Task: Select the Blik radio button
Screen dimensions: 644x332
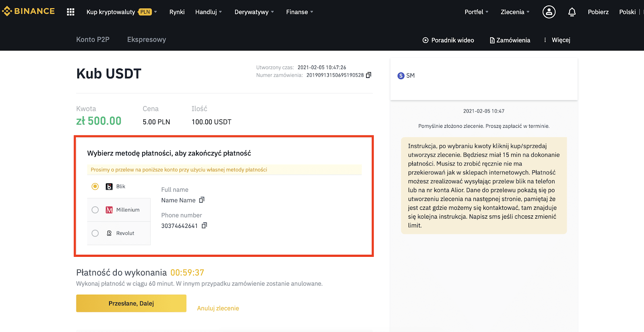Action: [95, 186]
